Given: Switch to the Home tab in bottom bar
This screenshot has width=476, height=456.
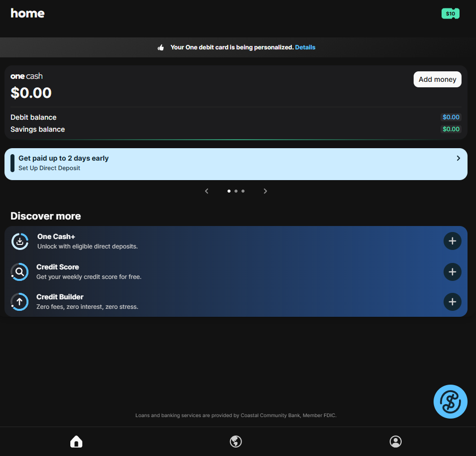Looking at the screenshot, I should point(76,442).
